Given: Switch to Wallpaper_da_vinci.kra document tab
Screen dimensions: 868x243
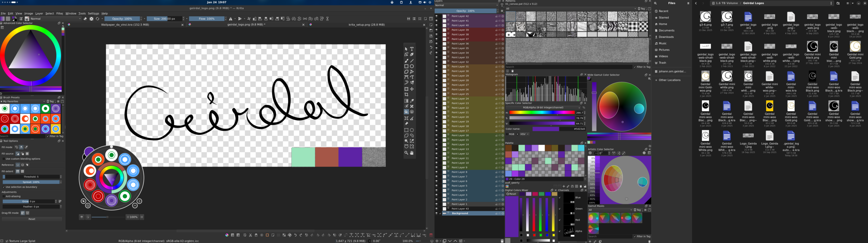Looking at the screenshot, I should click(x=125, y=25).
